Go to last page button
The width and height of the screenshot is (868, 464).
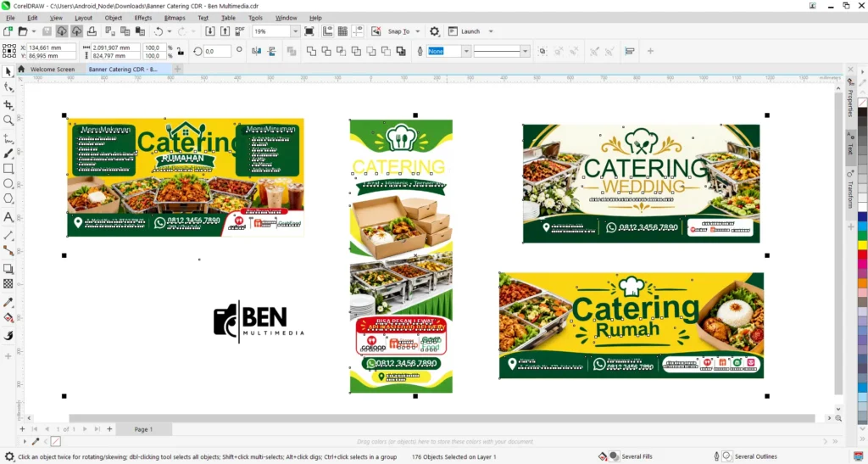click(97, 429)
